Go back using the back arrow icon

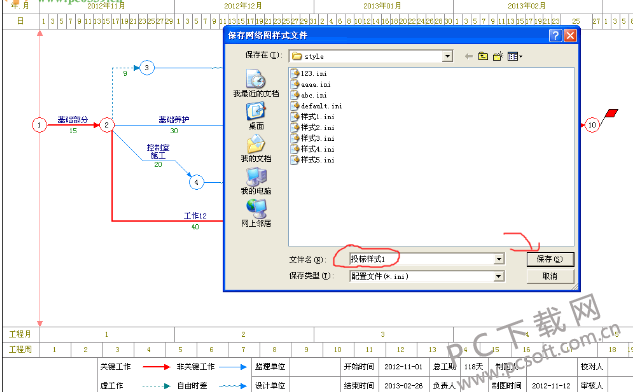468,57
